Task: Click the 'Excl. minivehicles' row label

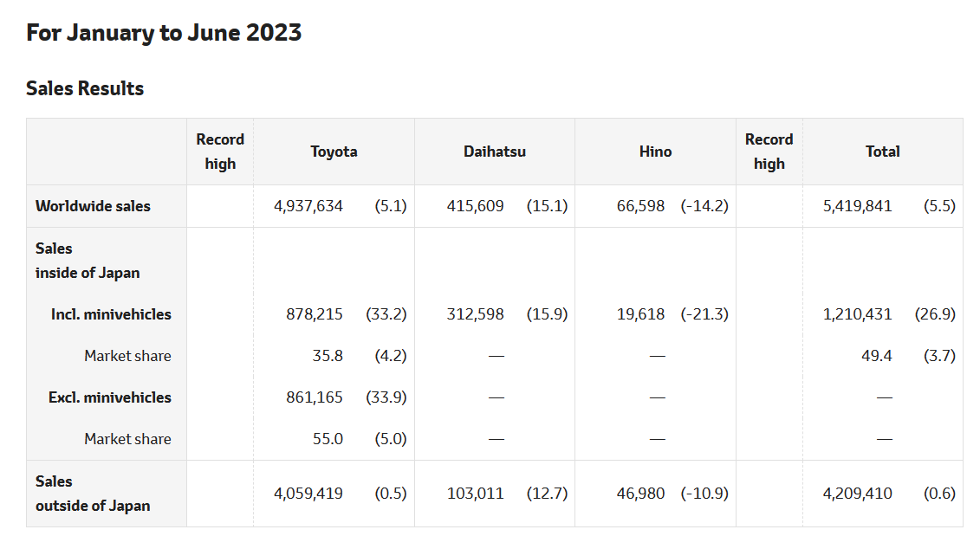Action: pos(110,397)
